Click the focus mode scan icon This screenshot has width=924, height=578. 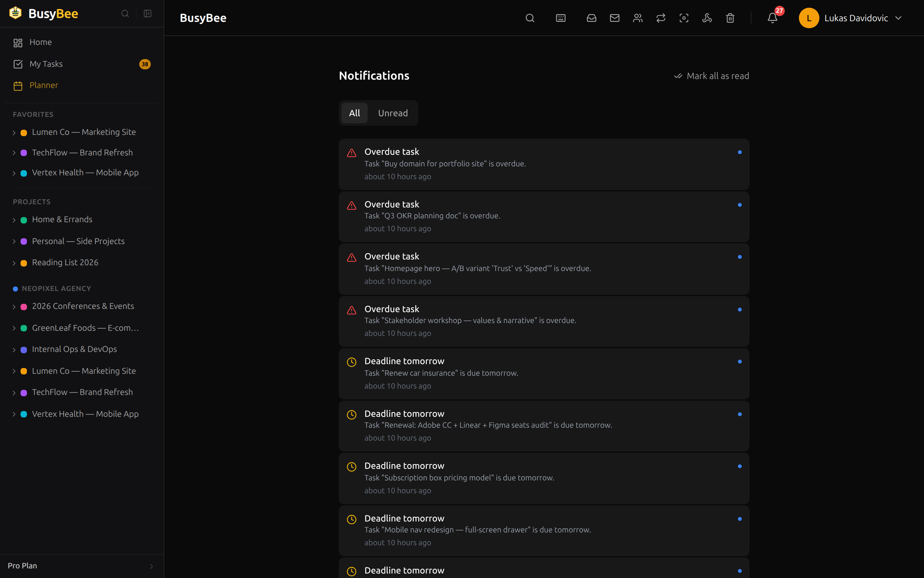684,18
